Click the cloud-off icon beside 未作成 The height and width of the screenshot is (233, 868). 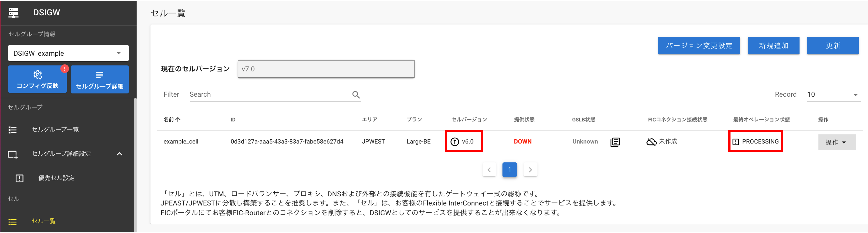(x=651, y=142)
